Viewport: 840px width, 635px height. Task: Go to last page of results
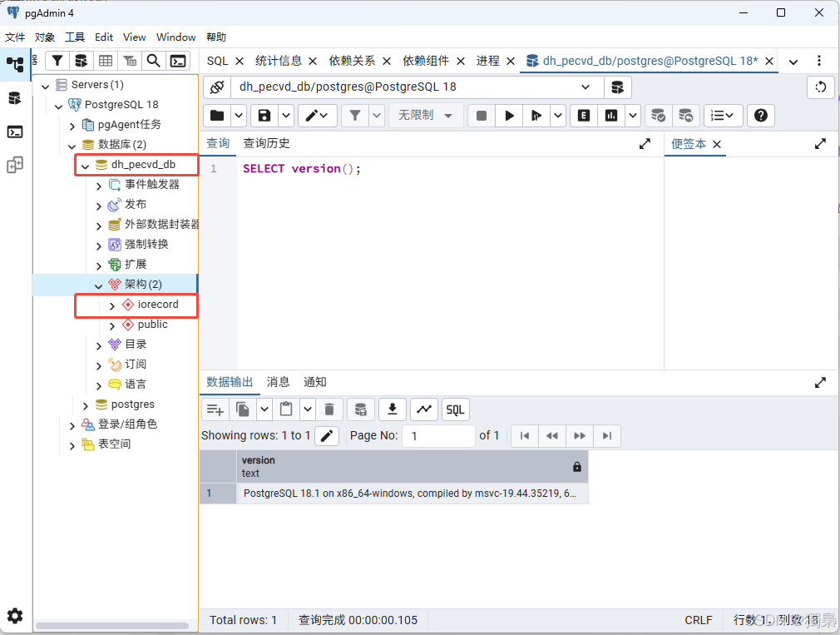(607, 435)
